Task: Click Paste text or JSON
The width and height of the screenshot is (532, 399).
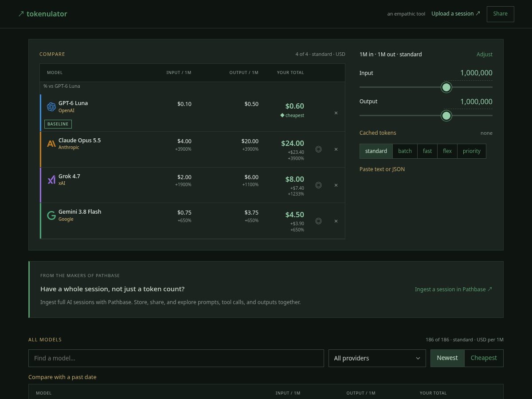Action: tap(382, 169)
